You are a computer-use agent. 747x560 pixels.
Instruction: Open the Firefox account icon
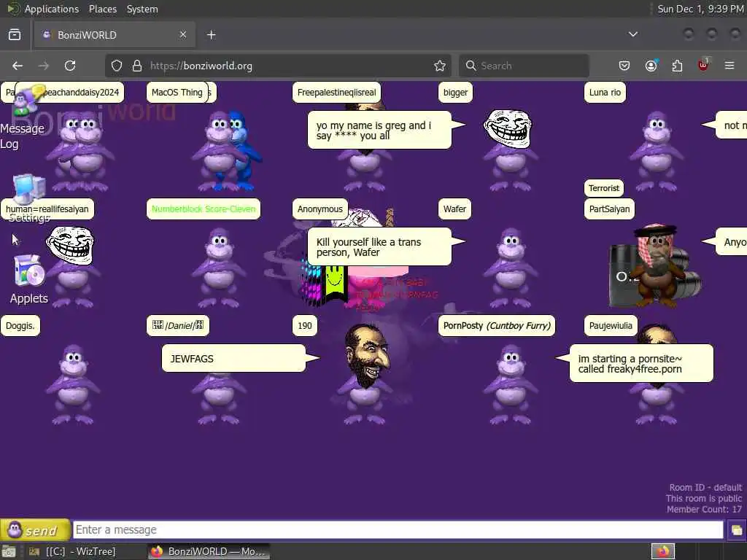point(651,66)
